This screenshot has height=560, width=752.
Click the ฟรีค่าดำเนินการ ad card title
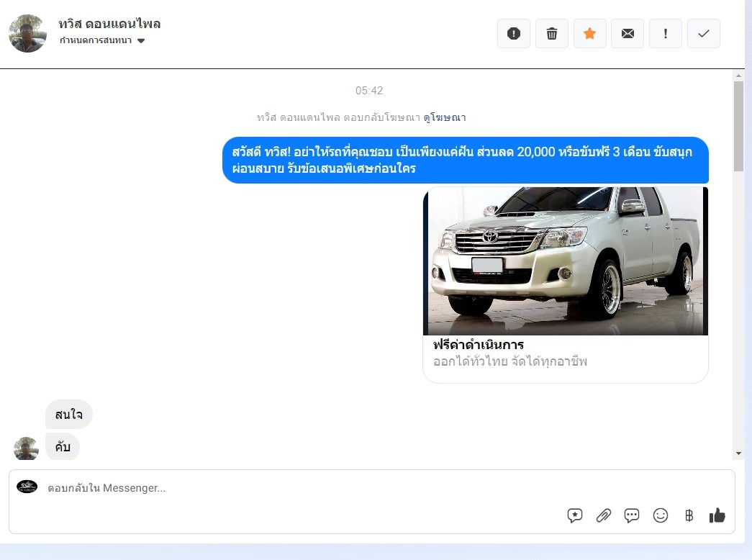coord(478,345)
